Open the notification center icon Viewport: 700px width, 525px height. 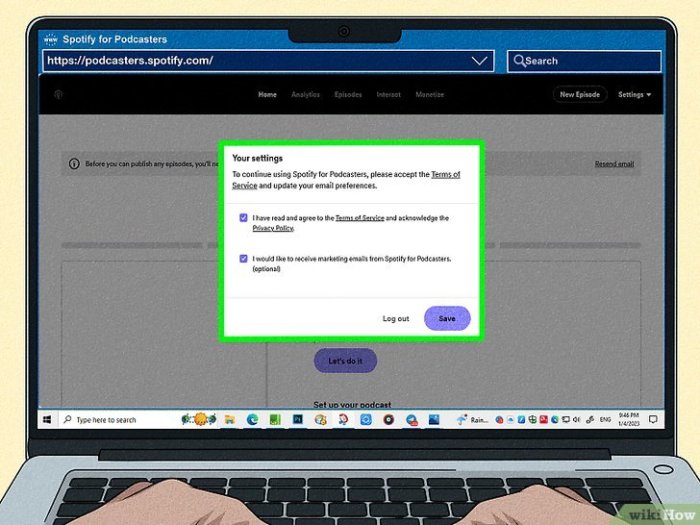[x=653, y=419]
